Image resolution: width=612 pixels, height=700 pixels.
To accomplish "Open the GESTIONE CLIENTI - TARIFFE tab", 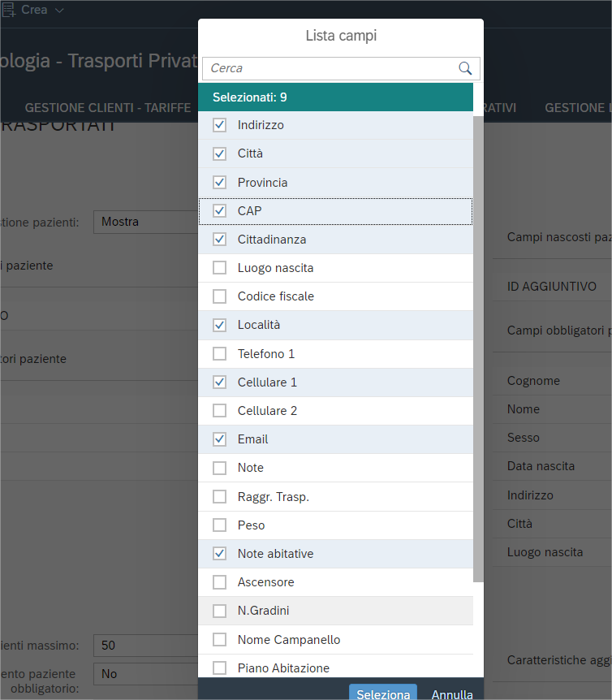I will point(108,108).
